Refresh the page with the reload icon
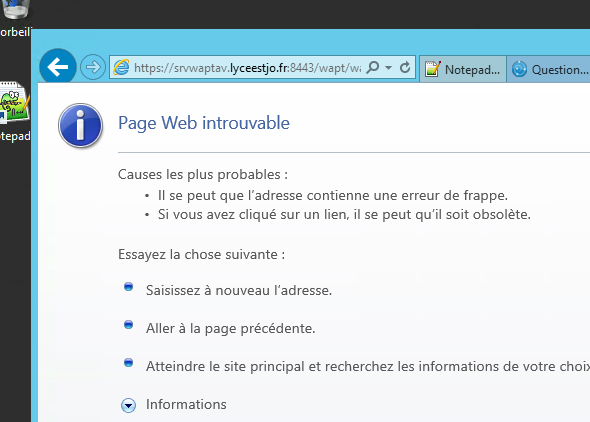This screenshot has width=590, height=422. [405, 67]
